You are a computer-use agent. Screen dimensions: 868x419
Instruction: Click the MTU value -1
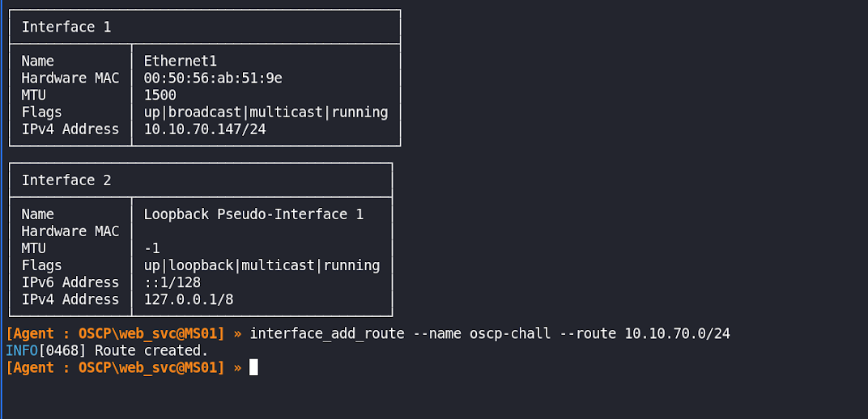pyautogui.click(x=152, y=248)
